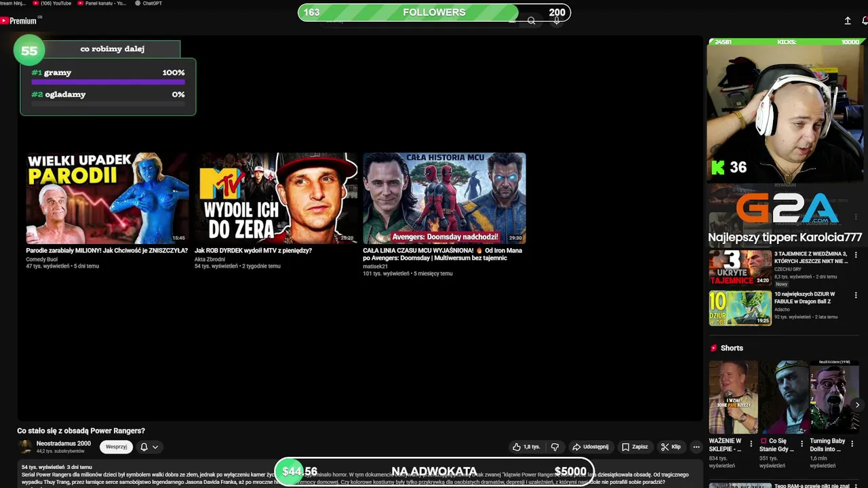Play the Turning Baby Dolls short thumbnail
The height and width of the screenshot is (488, 868).
834,397
